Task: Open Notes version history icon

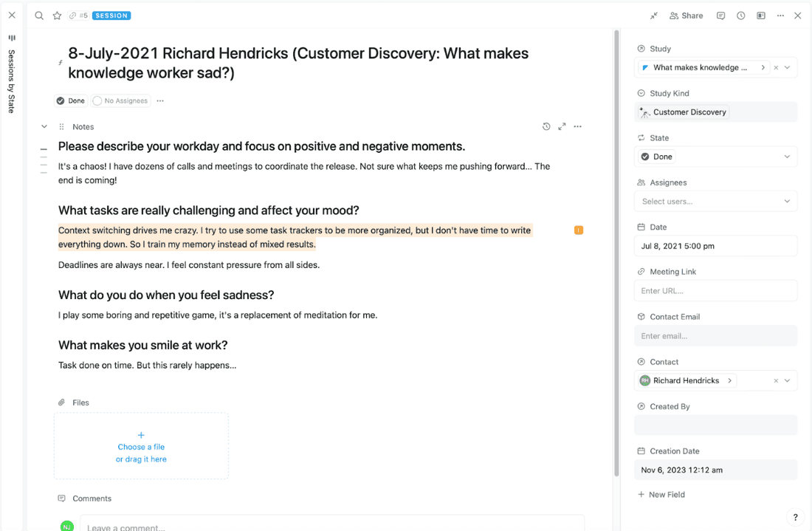Action: [546, 127]
